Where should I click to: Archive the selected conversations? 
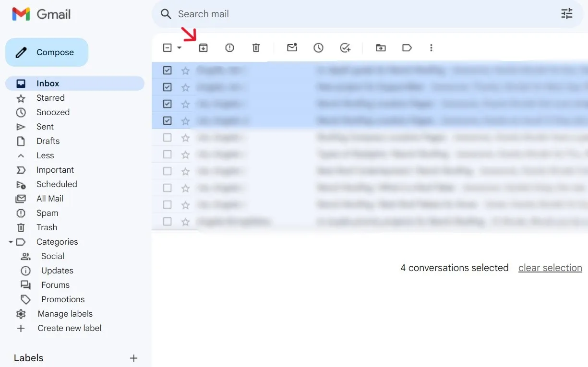(203, 47)
